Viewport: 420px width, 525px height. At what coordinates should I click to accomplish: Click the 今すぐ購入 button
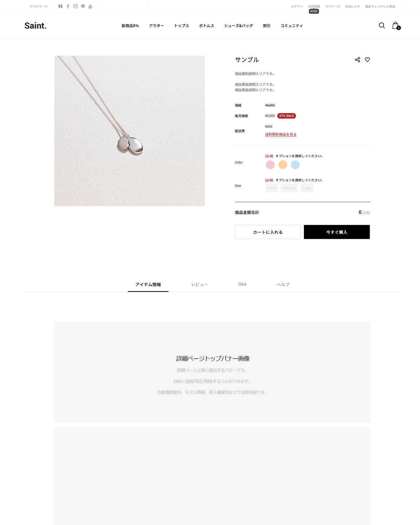[337, 232]
